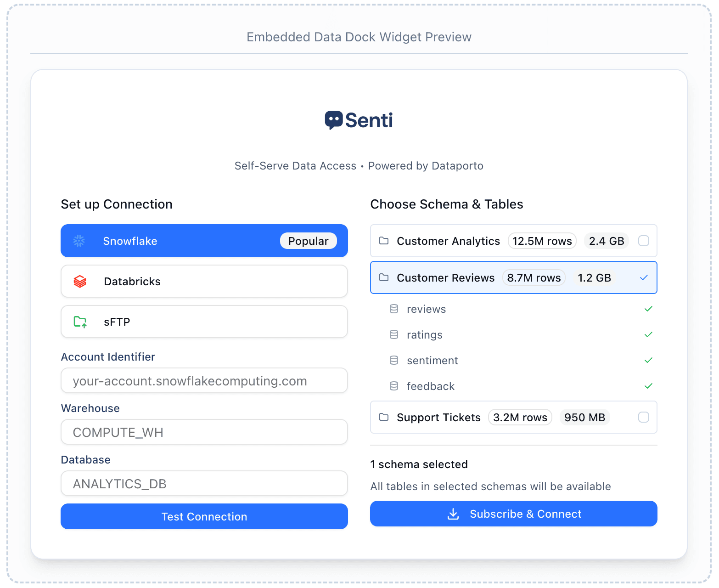The height and width of the screenshot is (588, 719).
Task: Deselect the Customer Reviews schema checkmark
Action: click(x=644, y=277)
